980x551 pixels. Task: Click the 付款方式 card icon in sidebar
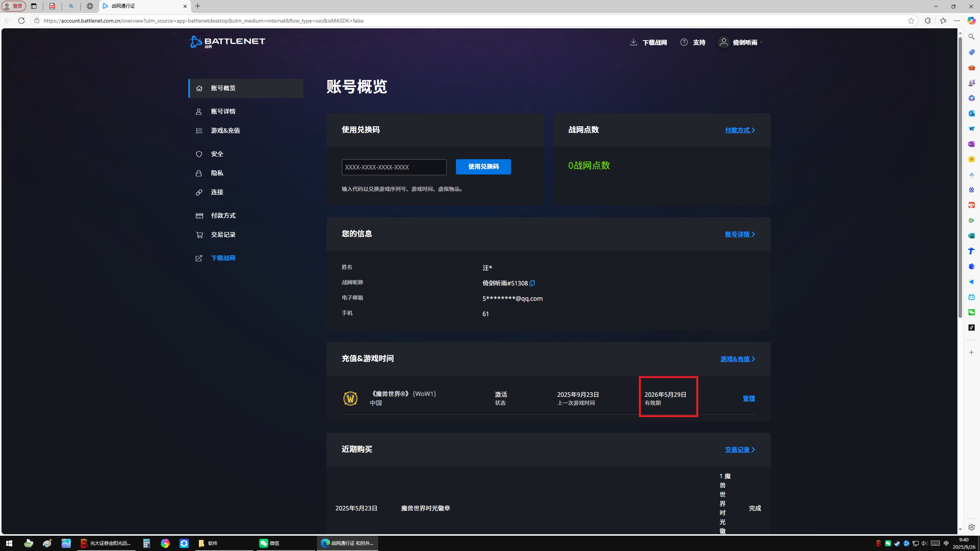click(199, 215)
